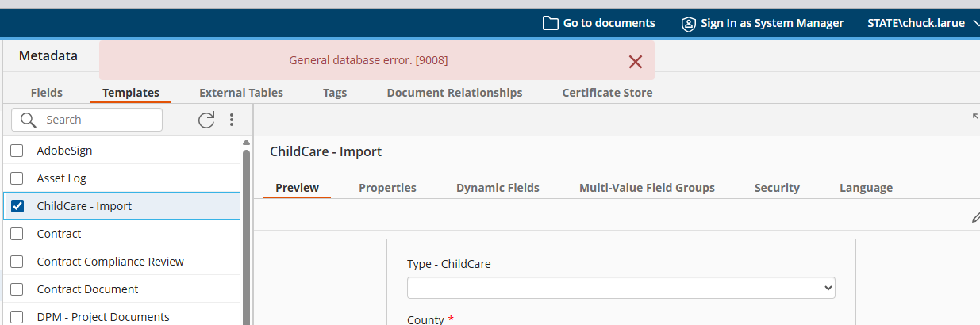The width and height of the screenshot is (980, 325).
Task: Click the Sign In as System Manager shield icon
Action: pyautogui.click(x=688, y=23)
